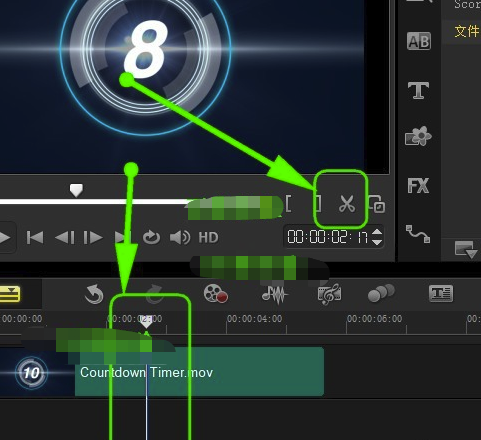Select the Countdown Timer.mov clip
Image resolution: width=481 pixels, height=440 pixels.
(199, 372)
